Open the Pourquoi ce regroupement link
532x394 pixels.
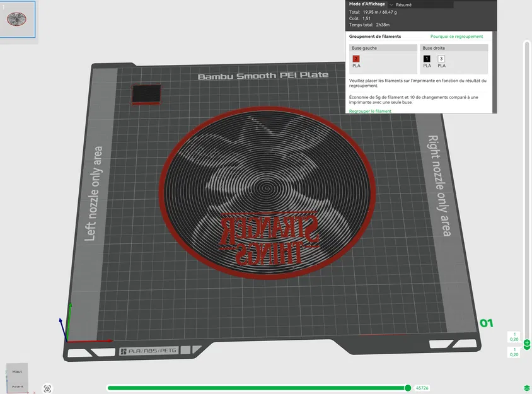[x=456, y=37]
